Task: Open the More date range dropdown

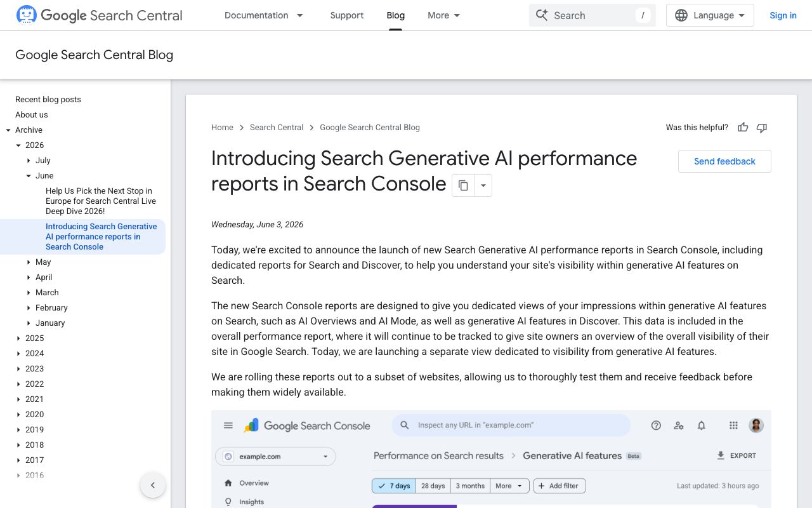Action: [509, 486]
